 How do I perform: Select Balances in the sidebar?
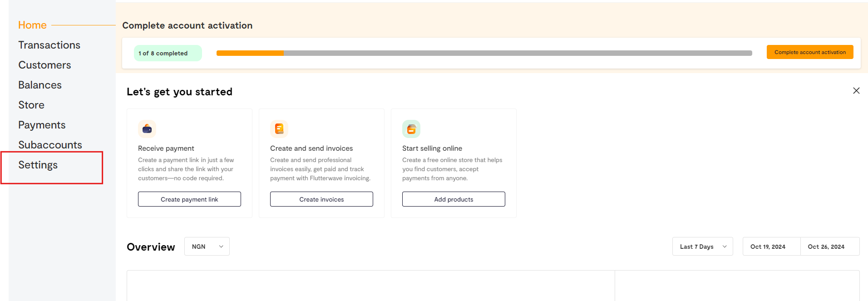[x=40, y=85]
